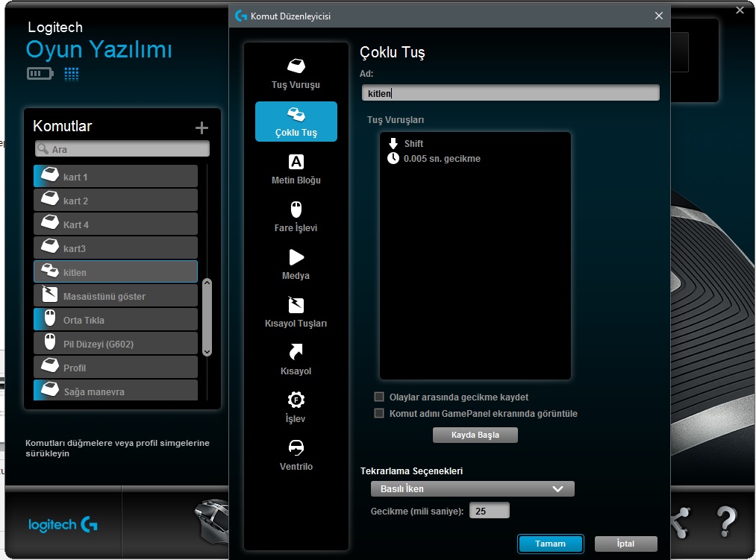Click the battery level icon under the title

pos(40,74)
